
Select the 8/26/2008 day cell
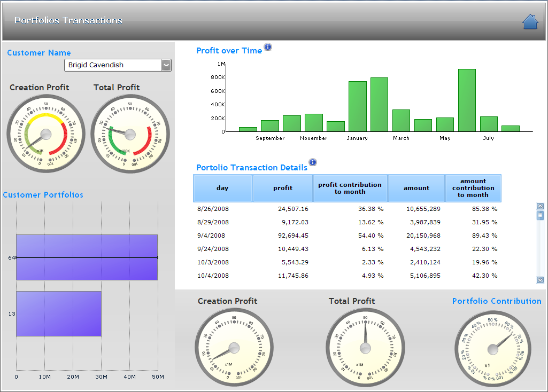click(x=213, y=209)
